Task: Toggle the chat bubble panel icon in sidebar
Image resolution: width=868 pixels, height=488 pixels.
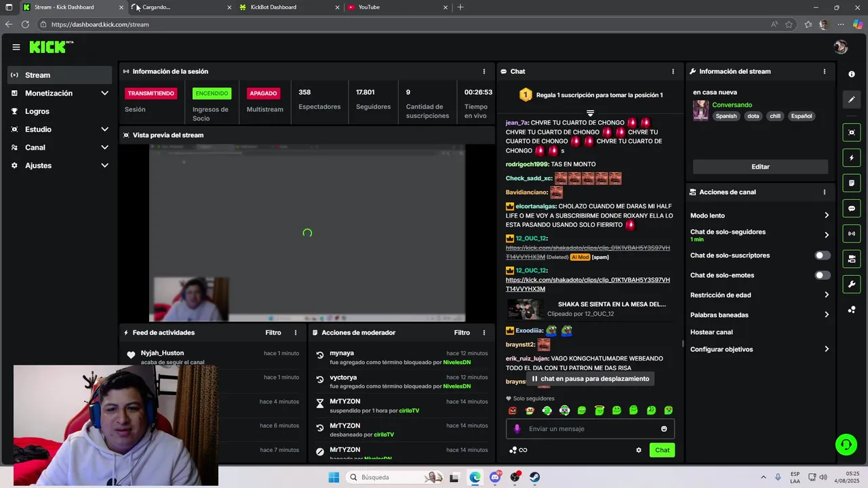Action: click(x=852, y=209)
